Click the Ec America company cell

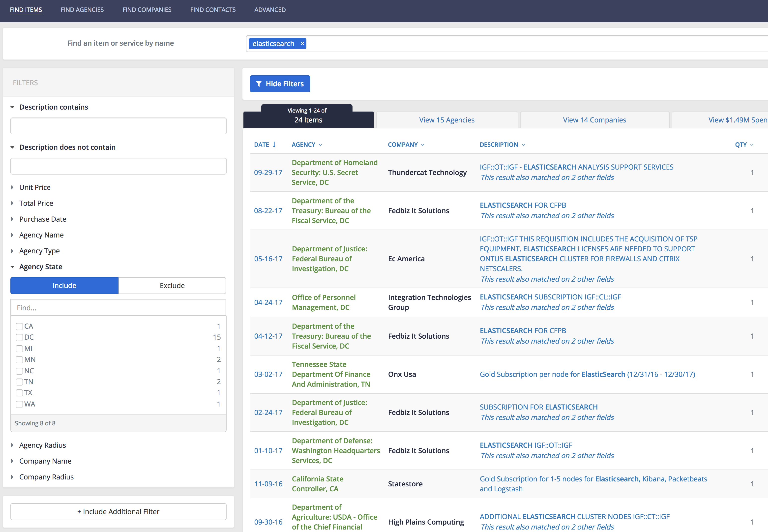click(x=406, y=259)
